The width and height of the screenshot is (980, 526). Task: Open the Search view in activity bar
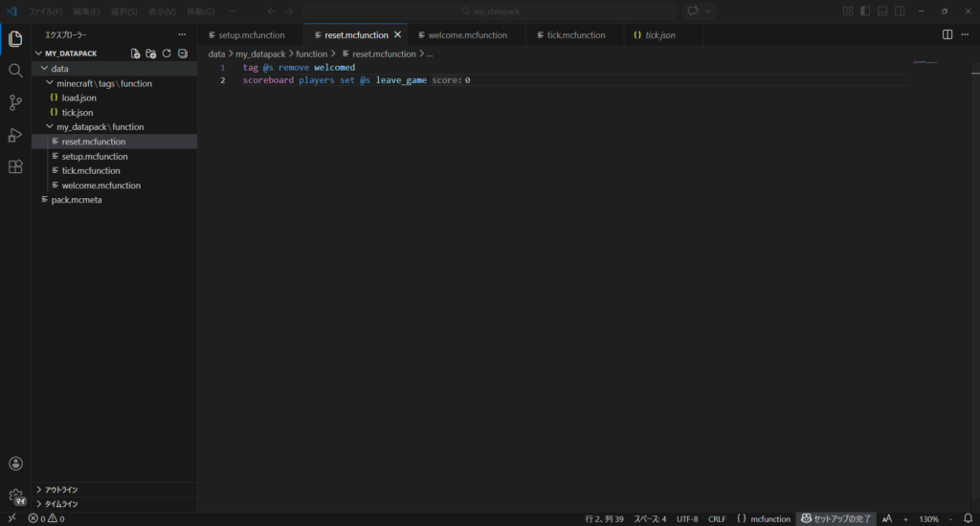pos(15,71)
